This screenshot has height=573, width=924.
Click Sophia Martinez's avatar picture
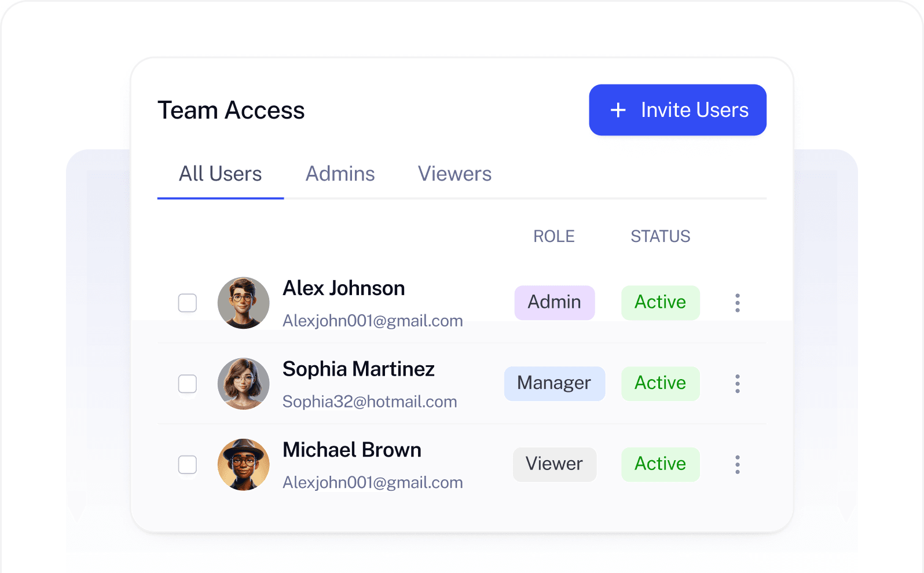(x=243, y=384)
